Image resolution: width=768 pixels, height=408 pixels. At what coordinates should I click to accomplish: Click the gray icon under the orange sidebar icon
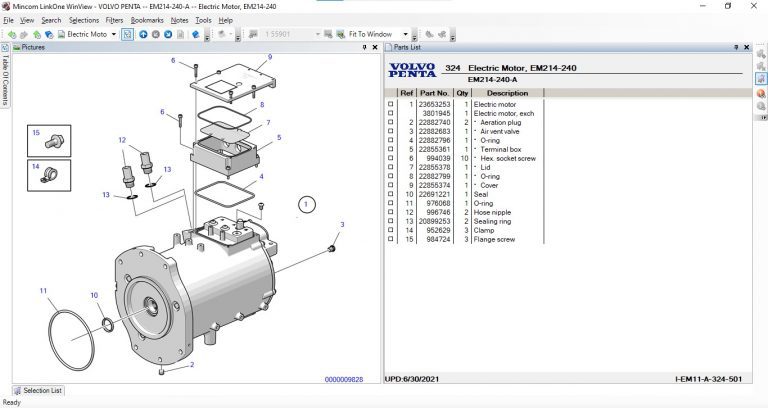pos(761,106)
